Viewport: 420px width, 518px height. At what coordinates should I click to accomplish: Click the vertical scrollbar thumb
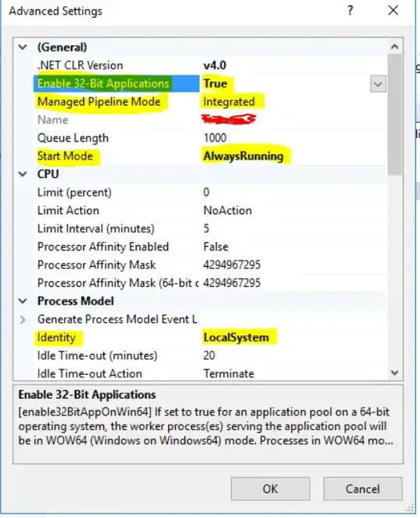point(394,114)
